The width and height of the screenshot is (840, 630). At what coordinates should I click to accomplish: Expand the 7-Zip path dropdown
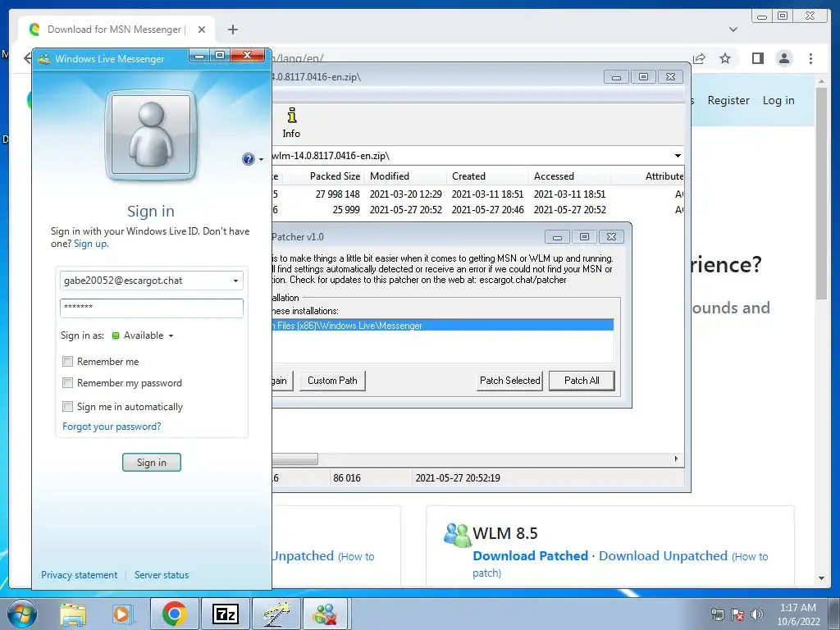point(678,156)
